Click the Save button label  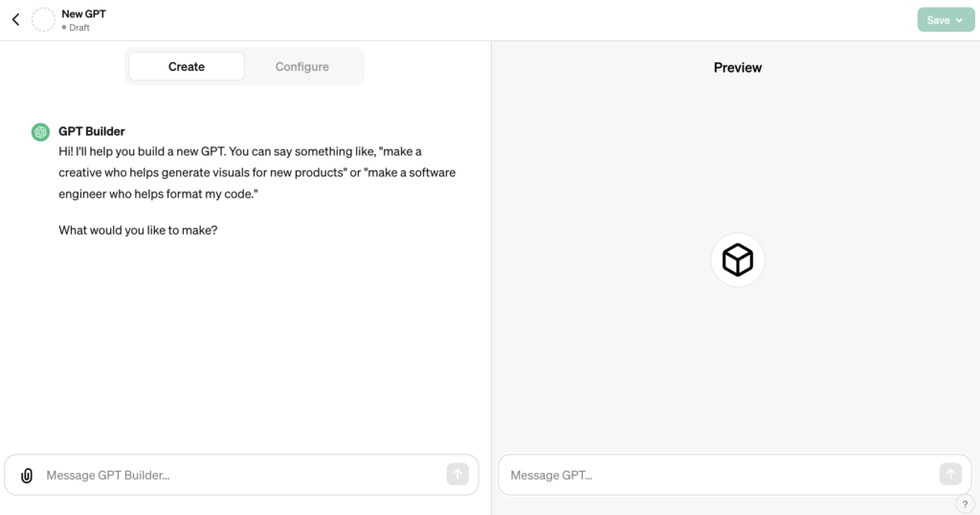tap(938, 20)
